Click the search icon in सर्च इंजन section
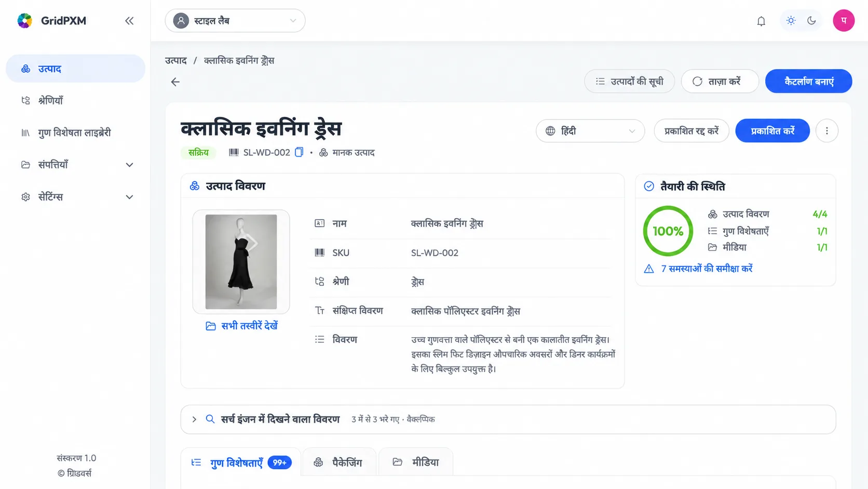The height and width of the screenshot is (489, 868). [x=210, y=419]
